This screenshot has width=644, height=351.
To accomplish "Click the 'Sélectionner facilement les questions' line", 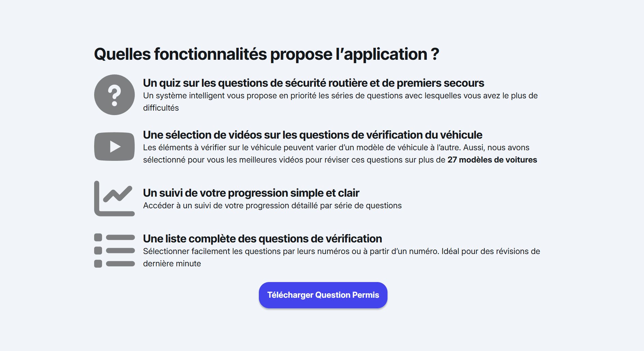I will [x=341, y=251].
